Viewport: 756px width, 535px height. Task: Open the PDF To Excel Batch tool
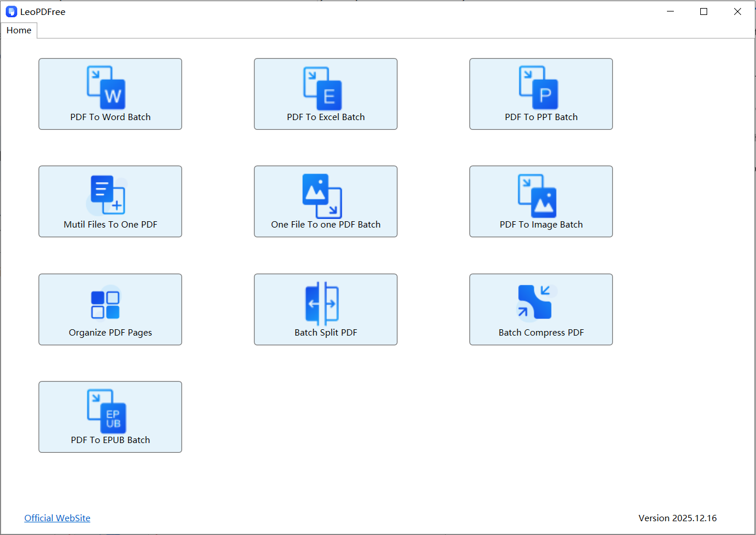pos(325,94)
